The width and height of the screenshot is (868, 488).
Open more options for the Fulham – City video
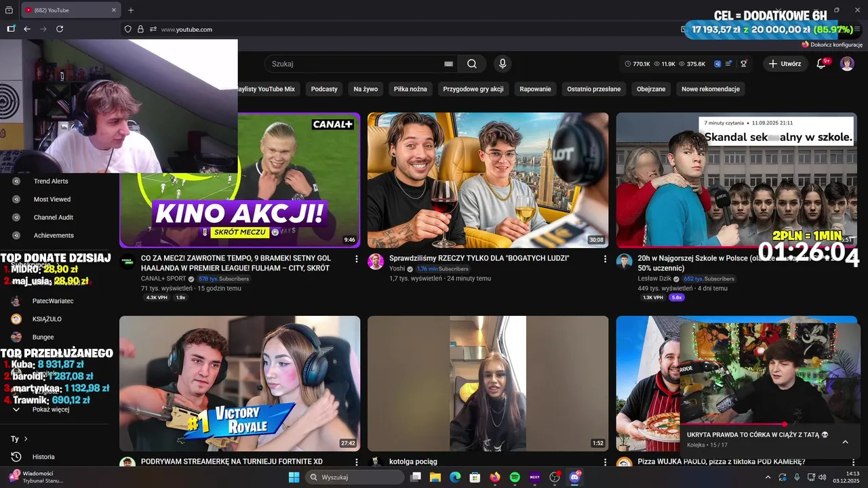pyautogui.click(x=357, y=259)
